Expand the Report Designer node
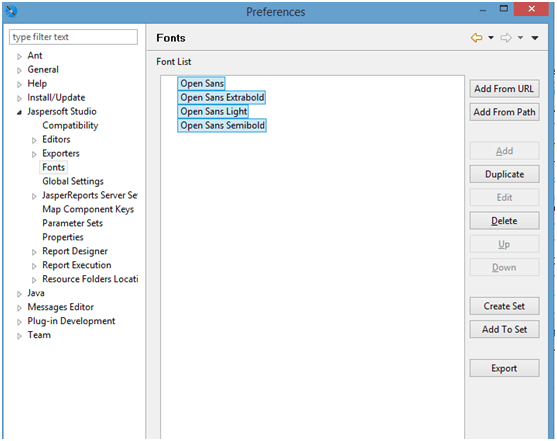Screen dimensions: 557x441 click(x=34, y=252)
